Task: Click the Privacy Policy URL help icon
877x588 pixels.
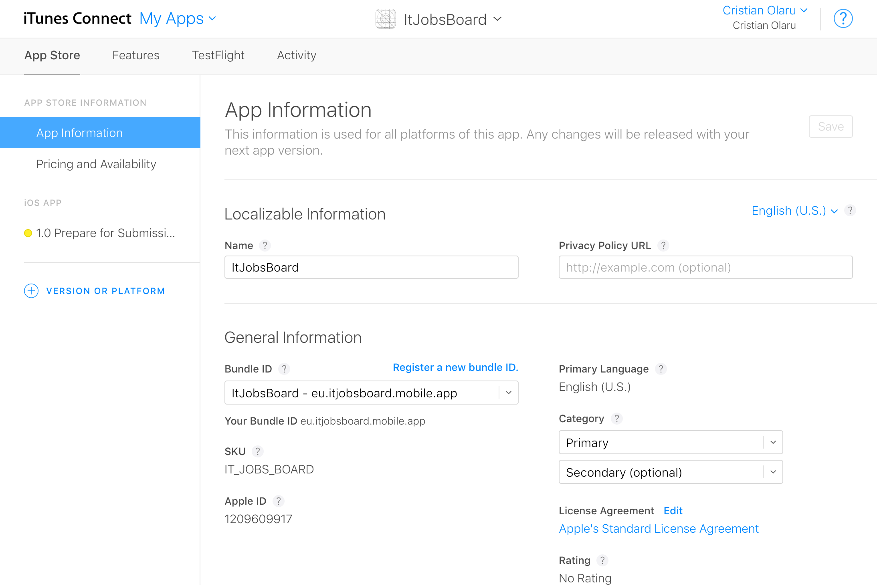Action: (x=664, y=246)
